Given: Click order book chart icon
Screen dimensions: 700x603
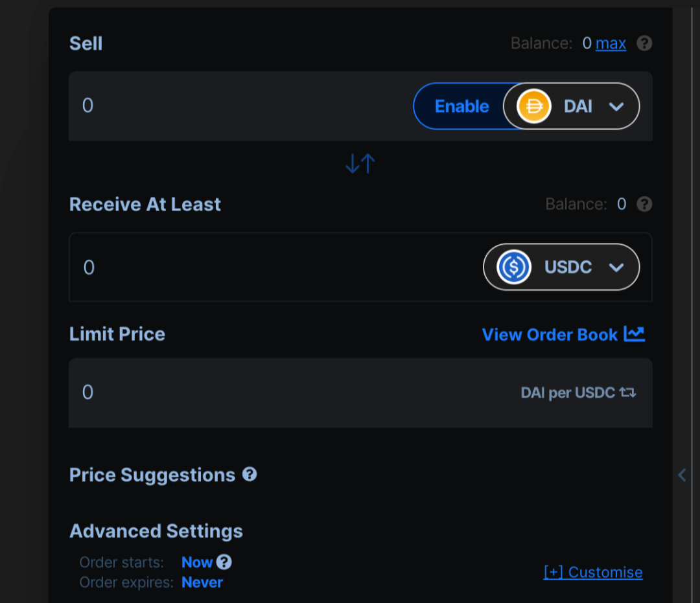Looking at the screenshot, I should coord(635,334).
